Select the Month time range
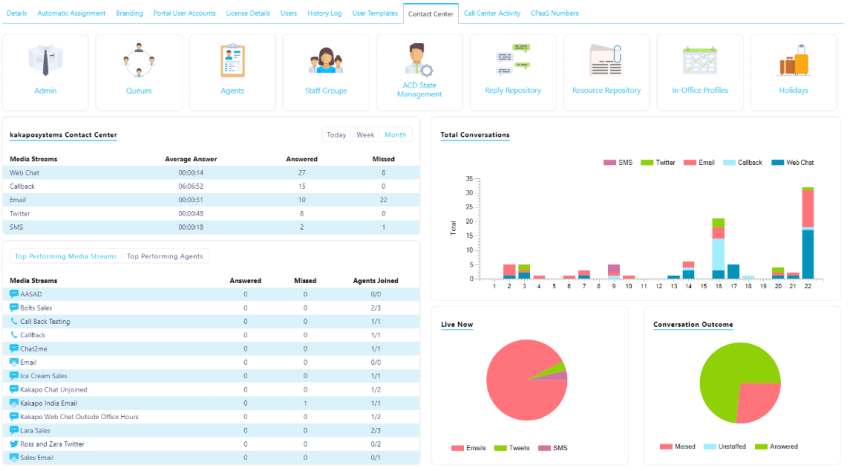 [395, 135]
